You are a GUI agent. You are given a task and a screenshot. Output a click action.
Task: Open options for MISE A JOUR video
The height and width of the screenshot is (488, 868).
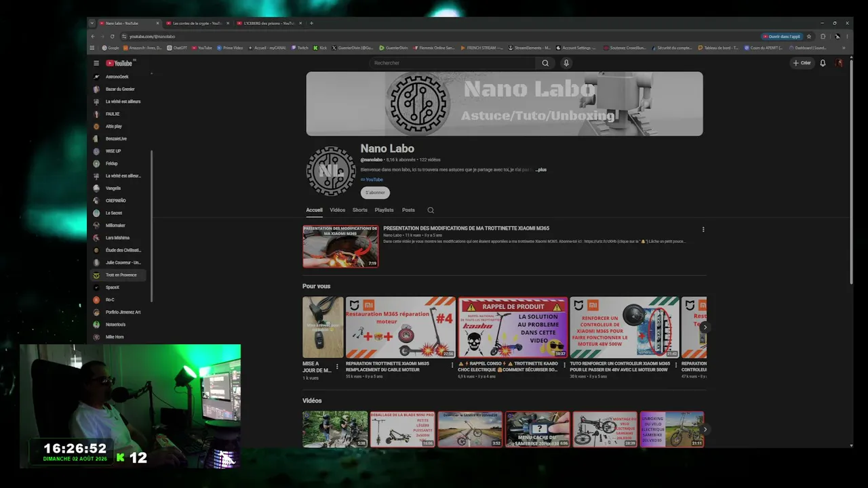click(x=337, y=367)
